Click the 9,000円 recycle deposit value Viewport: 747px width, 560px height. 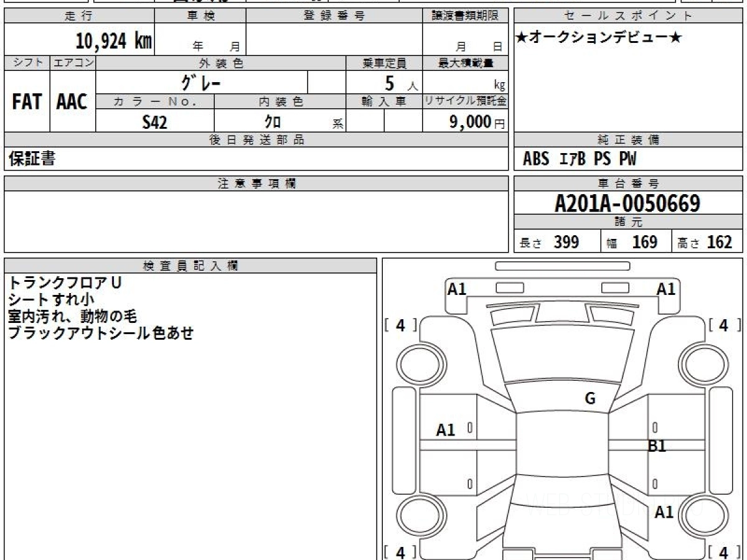477,122
